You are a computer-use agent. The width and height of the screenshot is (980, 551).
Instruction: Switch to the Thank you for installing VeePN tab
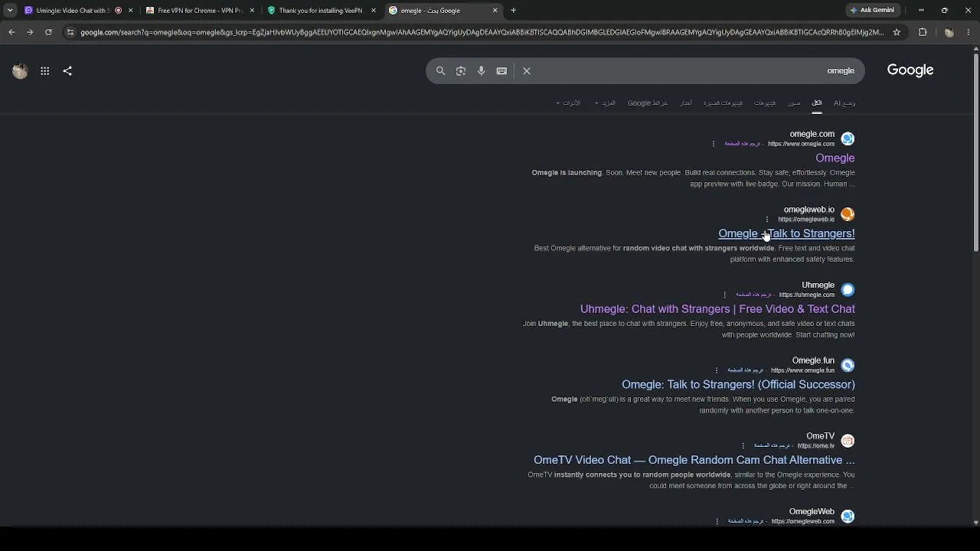pyautogui.click(x=321, y=11)
